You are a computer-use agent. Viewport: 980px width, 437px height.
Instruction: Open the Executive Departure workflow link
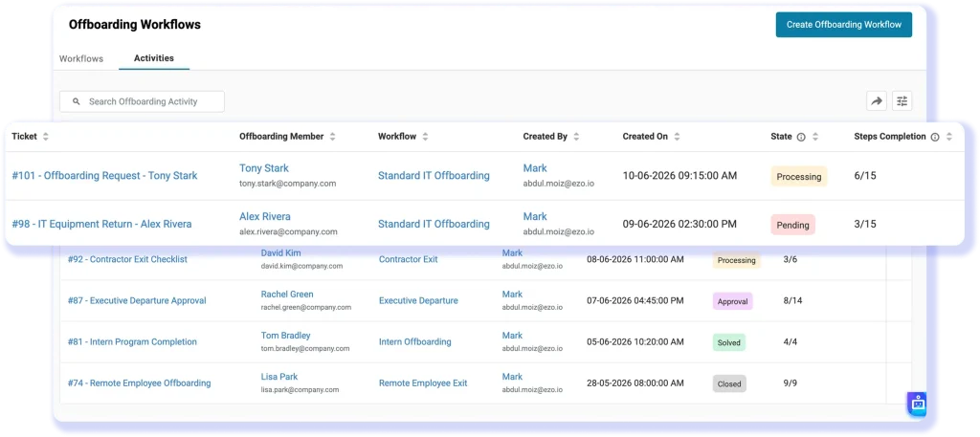418,300
